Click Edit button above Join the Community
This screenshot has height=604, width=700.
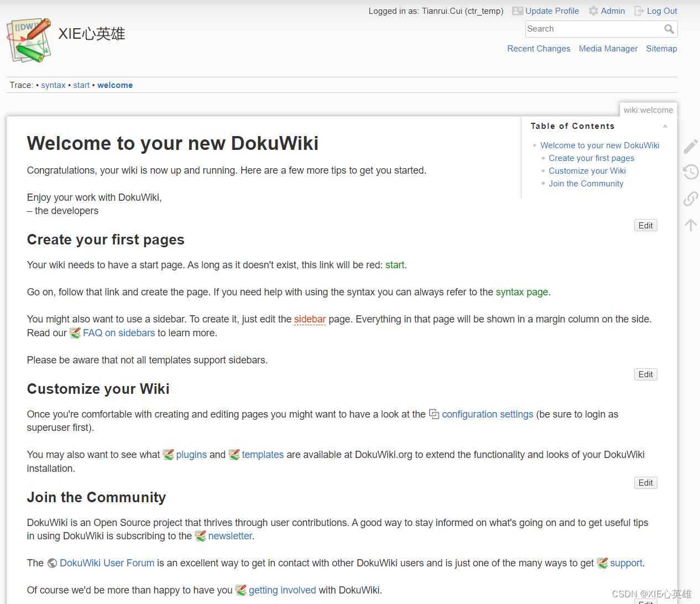[645, 483]
